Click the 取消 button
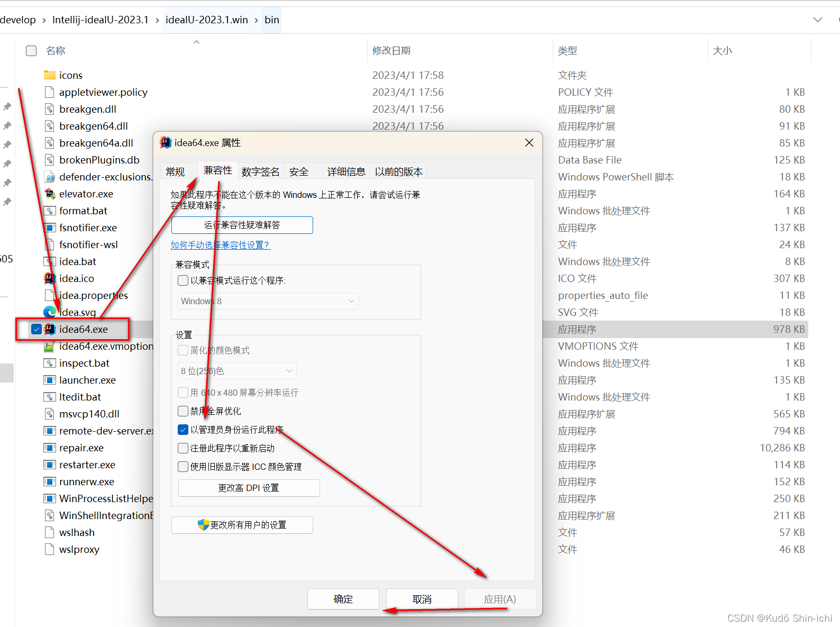This screenshot has width=840, height=627. point(422,599)
